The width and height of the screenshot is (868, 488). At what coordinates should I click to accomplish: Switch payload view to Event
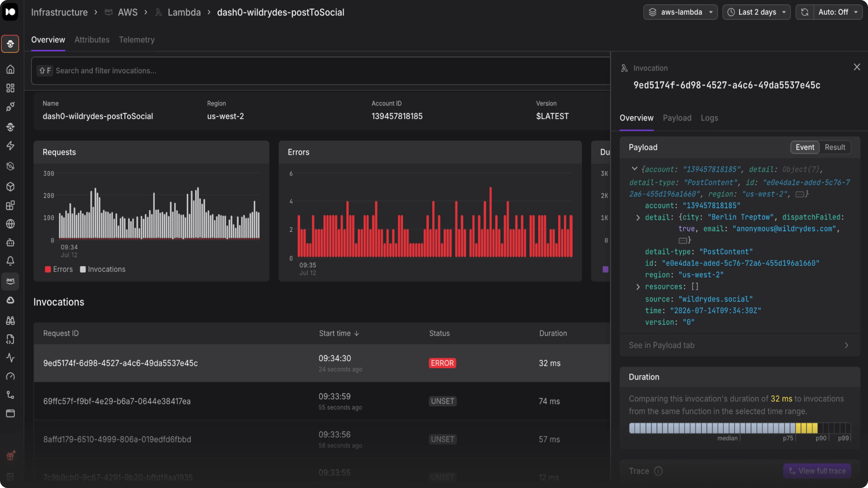pyautogui.click(x=805, y=147)
